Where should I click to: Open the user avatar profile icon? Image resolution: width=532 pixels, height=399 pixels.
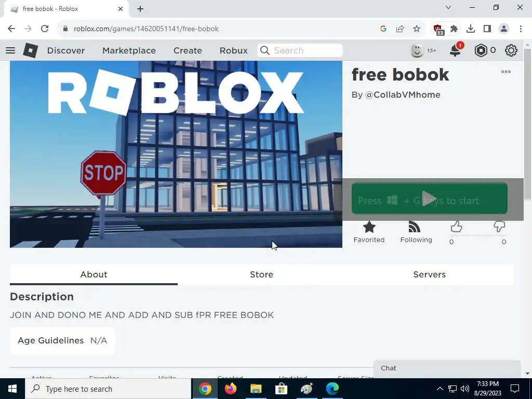pos(417,50)
